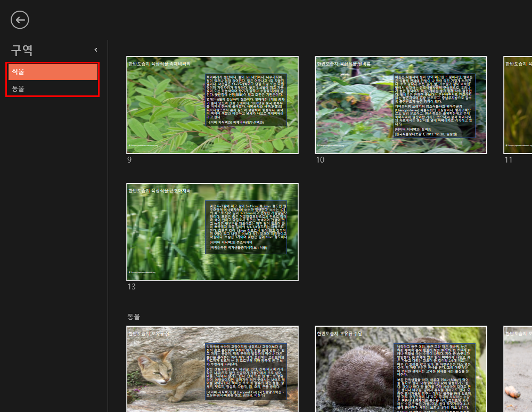Click the back arrow button

click(x=20, y=20)
